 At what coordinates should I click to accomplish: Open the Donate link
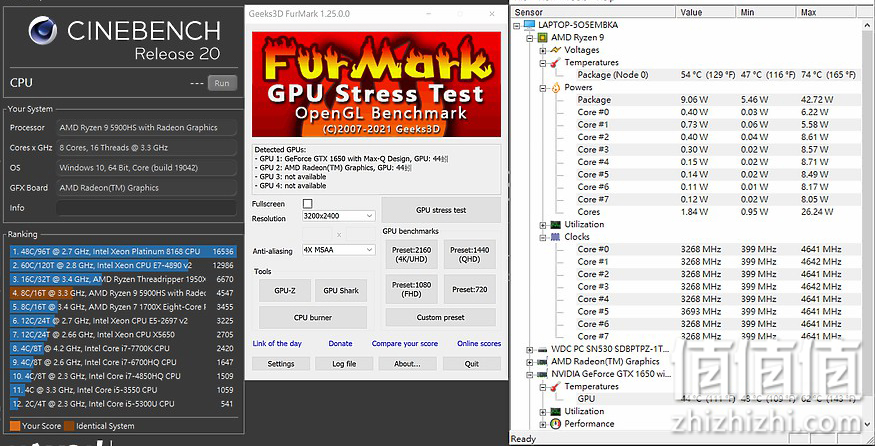[x=340, y=343]
